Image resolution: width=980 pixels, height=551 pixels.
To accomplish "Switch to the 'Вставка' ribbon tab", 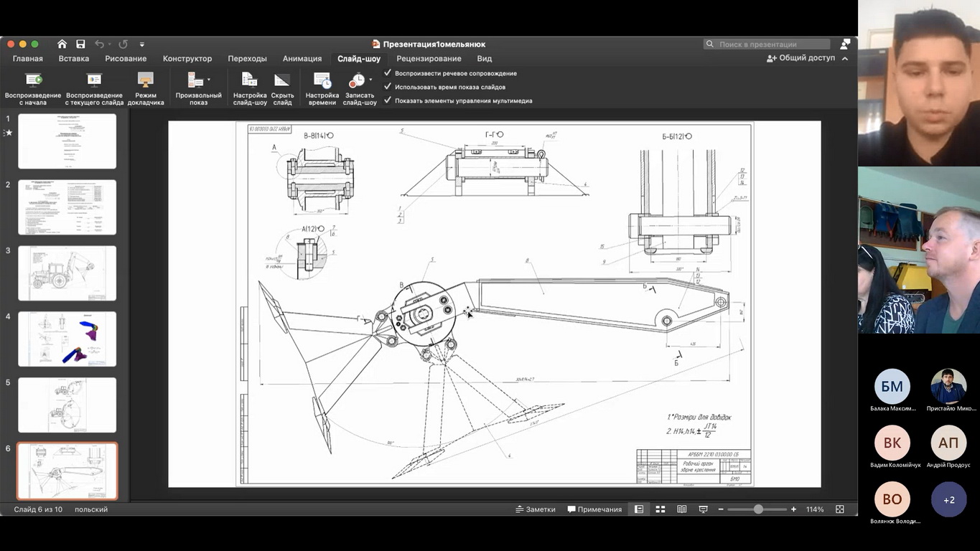I will [74, 59].
